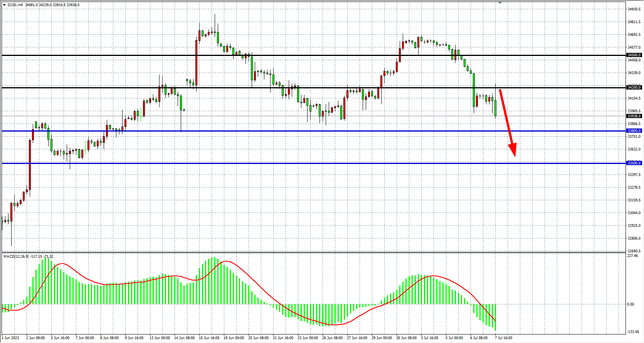Click the DJ30-,H4 chart title text

tap(15, 5)
